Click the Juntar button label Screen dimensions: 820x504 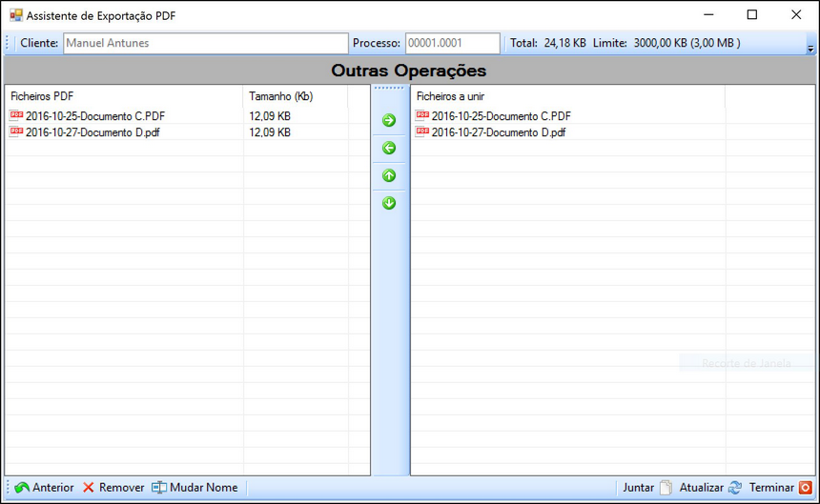[x=638, y=487]
